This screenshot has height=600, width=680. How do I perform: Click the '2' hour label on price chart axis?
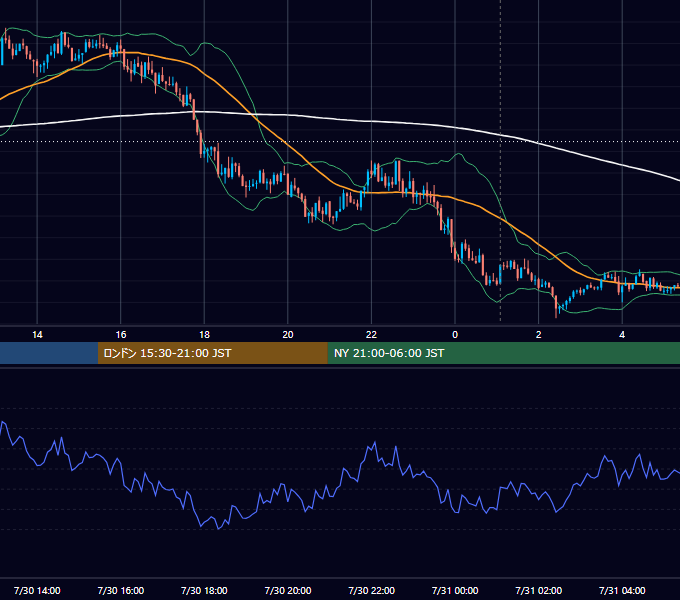coord(539,335)
